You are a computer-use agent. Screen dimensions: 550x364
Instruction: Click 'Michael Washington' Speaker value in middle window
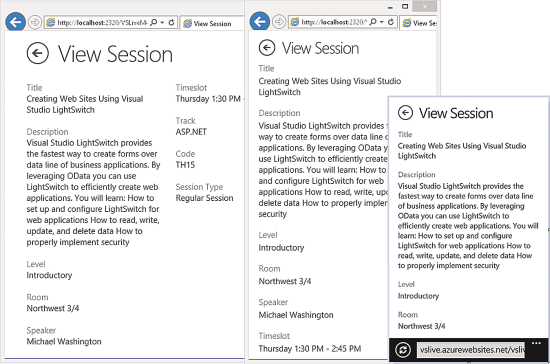[x=296, y=315]
